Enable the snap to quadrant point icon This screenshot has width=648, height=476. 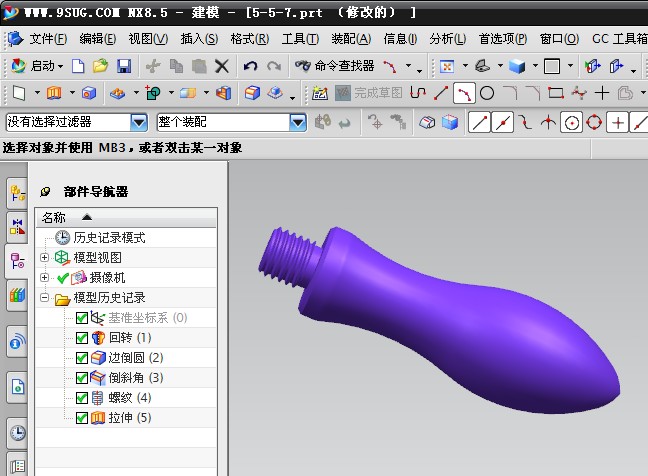[x=594, y=122]
